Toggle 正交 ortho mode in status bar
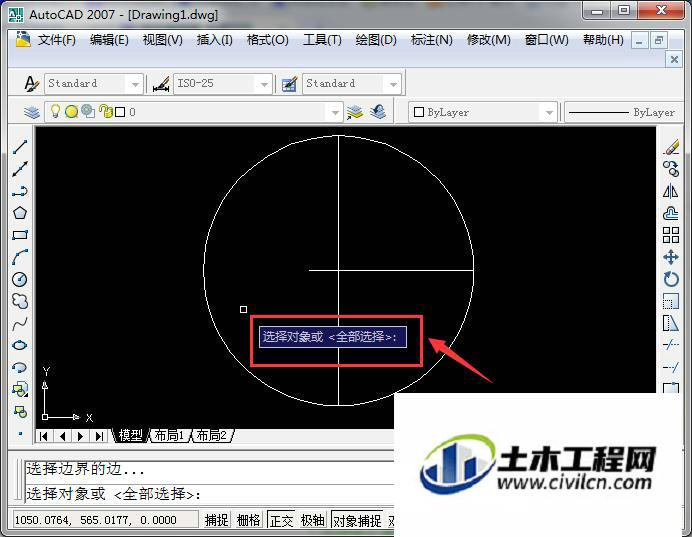 [281, 521]
